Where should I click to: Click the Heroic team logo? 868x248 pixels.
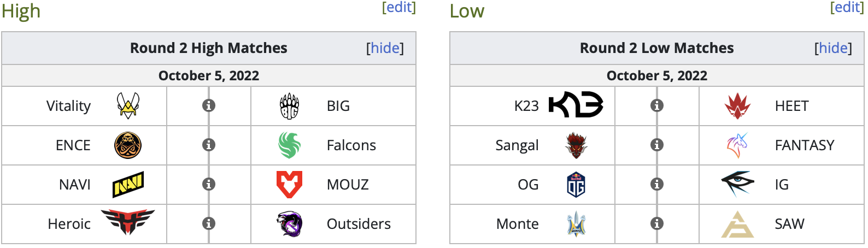(x=128, y=222)
